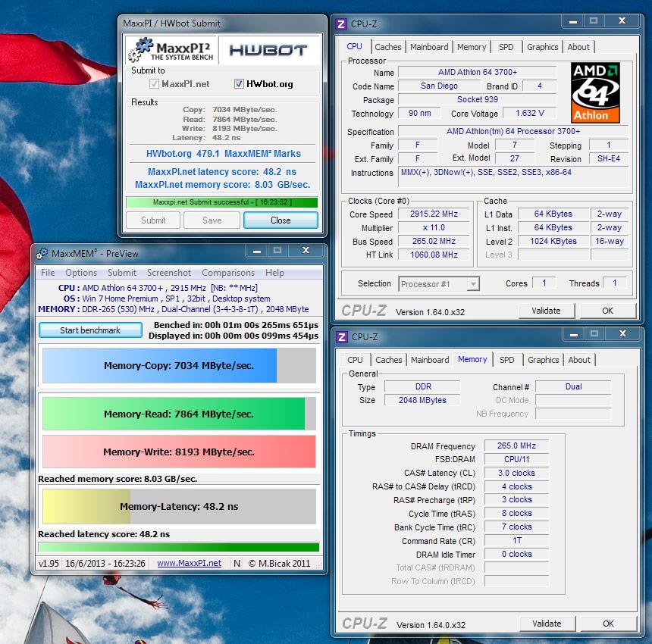The width and height of the screenshot is (652, 644).
Task: Open the Screenshot menu in MaxxMEM²
Action: tap(169, 273)
